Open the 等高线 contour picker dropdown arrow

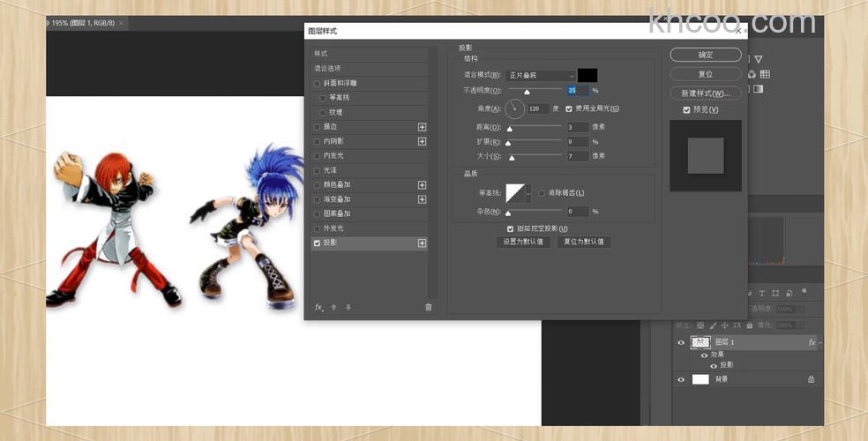pos(528,193)
